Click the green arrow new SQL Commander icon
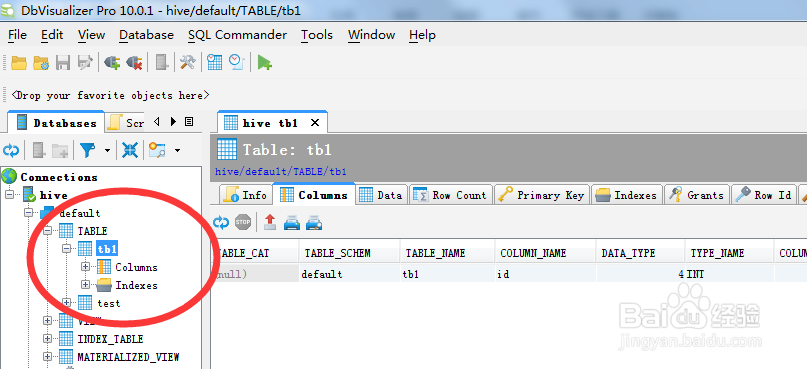This screenshot has height=369, width=807. click(x=265, y=63)
